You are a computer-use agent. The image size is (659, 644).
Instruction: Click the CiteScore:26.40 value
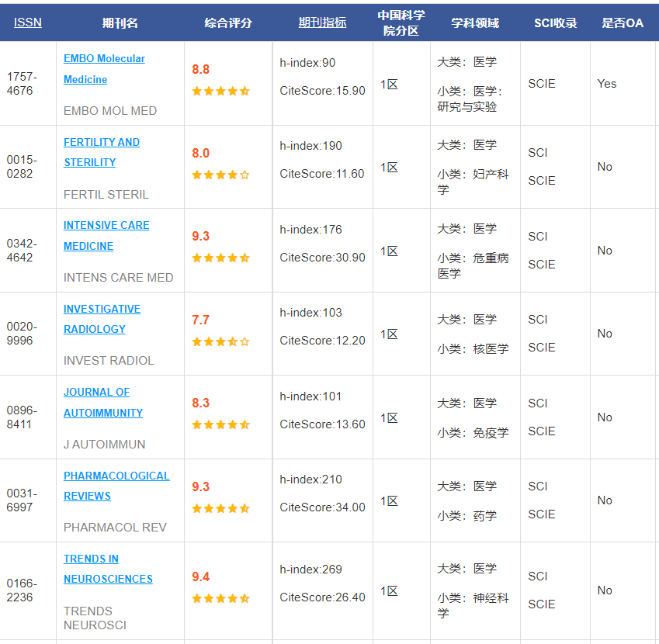coord(322,597)
